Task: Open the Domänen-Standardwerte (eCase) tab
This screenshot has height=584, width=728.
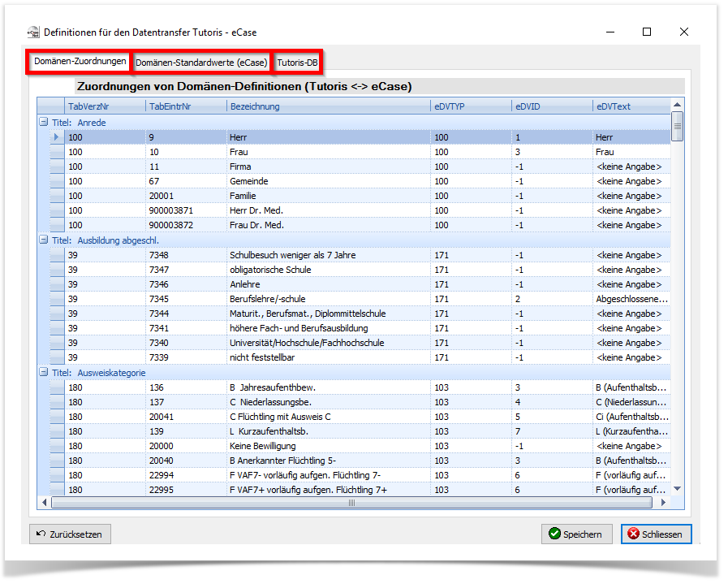Action: pos(201,63)
